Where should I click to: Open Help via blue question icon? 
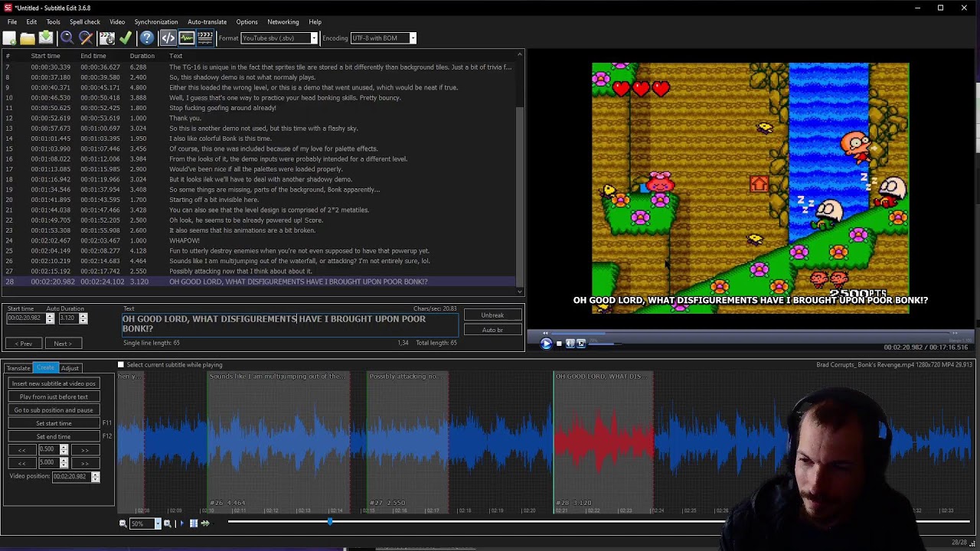(x=147, y=37)
